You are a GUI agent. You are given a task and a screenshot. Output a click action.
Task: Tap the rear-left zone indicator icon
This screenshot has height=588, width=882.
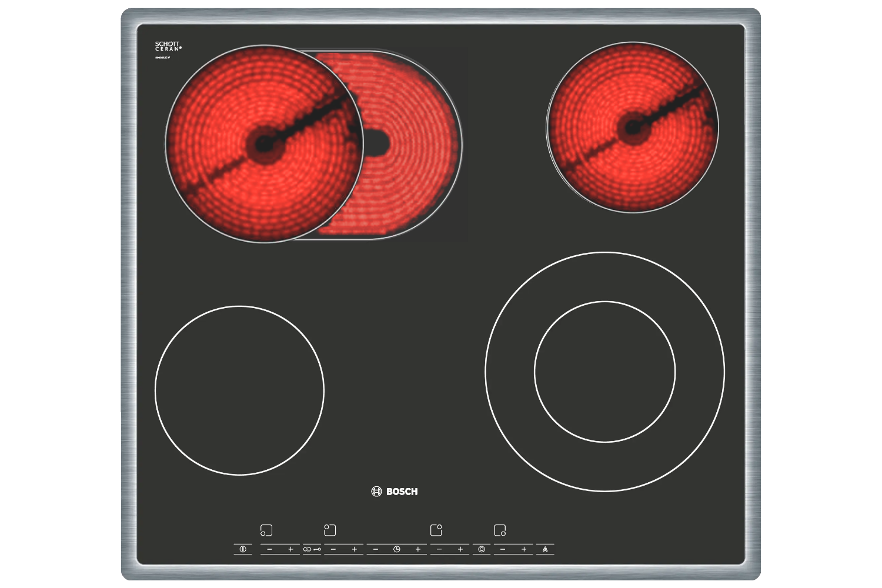point(330,530)
